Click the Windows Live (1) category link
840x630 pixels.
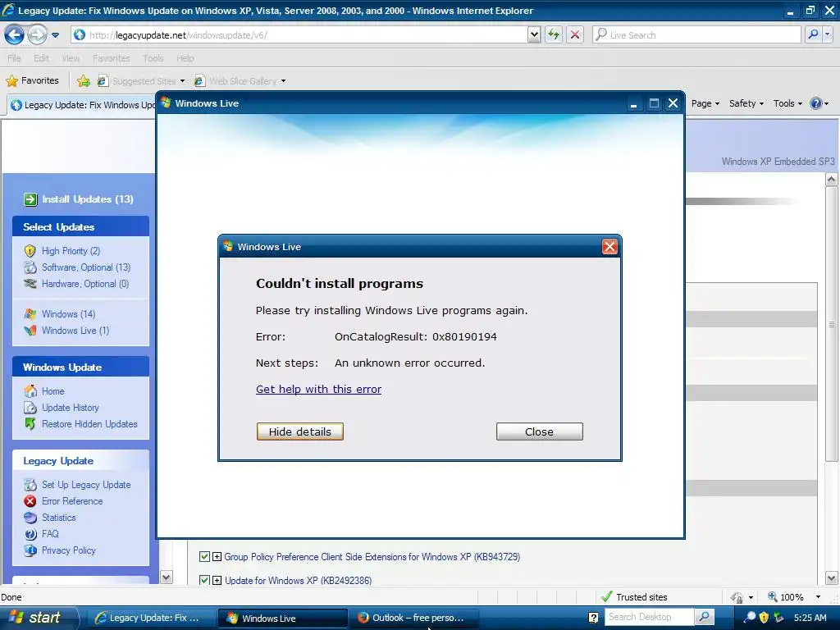75,331
